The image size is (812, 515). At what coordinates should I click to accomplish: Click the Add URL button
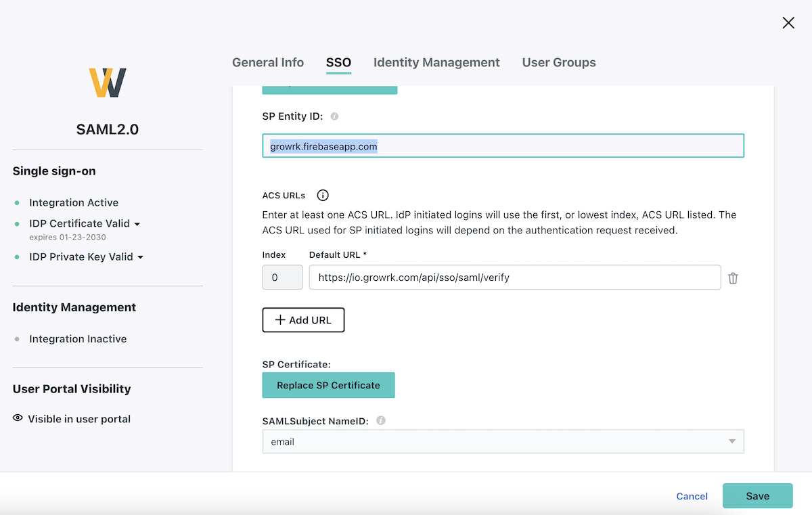303,320
